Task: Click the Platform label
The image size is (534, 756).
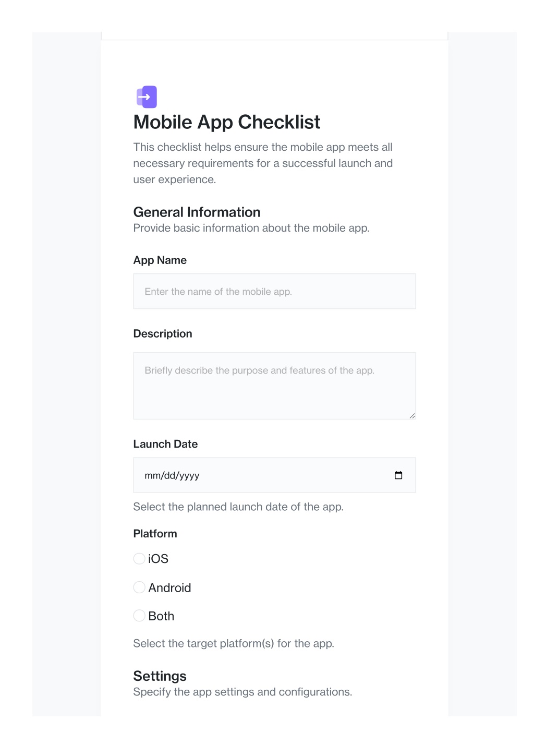Action: [x=155, y=534]
